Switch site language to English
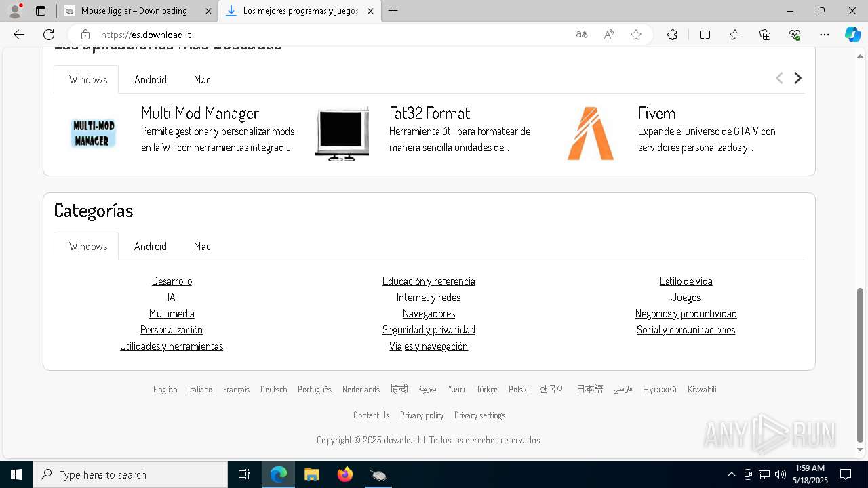Viewport: 868px width, 488px height. click(165, 389)
